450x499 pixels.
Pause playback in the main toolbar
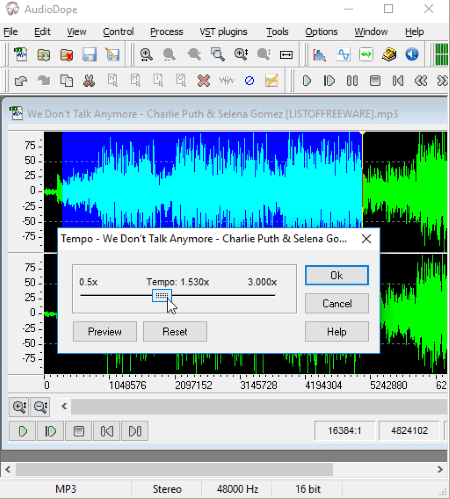pos(352,81)
